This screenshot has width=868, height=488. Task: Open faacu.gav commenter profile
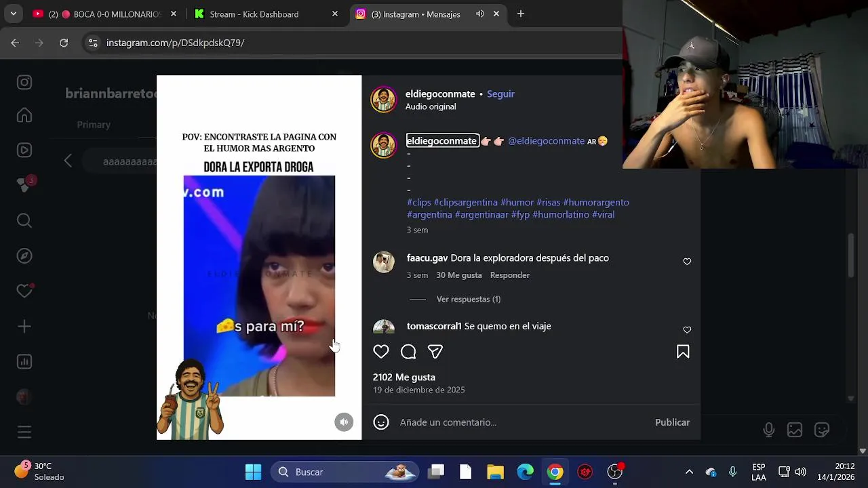[x=427, y=258]
